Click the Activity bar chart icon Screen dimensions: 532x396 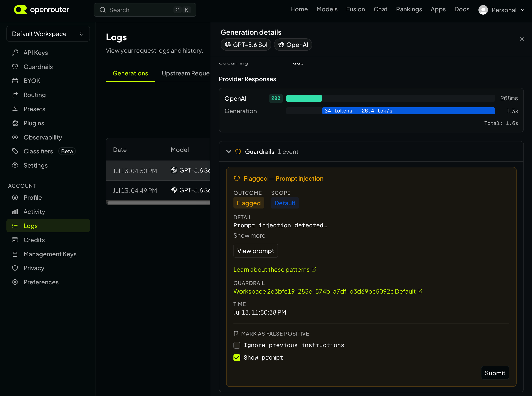tap(15, 212)
